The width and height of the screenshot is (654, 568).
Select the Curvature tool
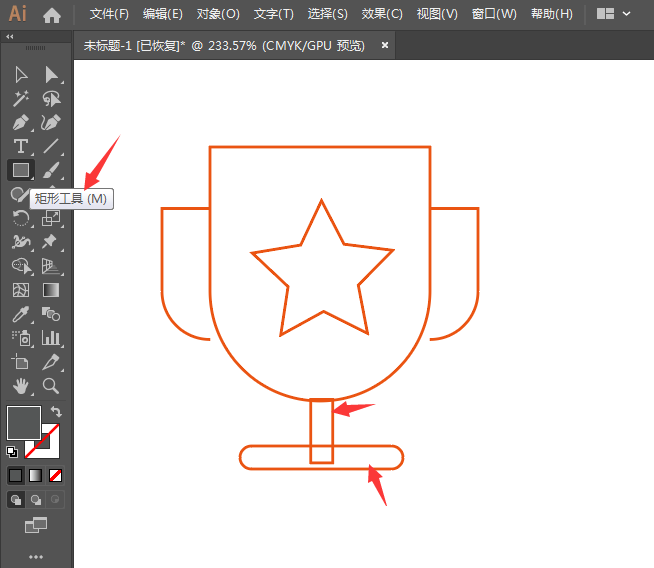[x=51, y=123]
